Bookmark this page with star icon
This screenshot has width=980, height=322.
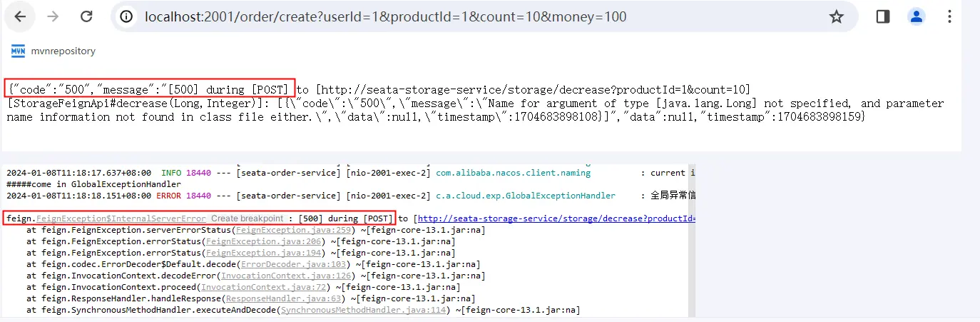click(837, 16)
